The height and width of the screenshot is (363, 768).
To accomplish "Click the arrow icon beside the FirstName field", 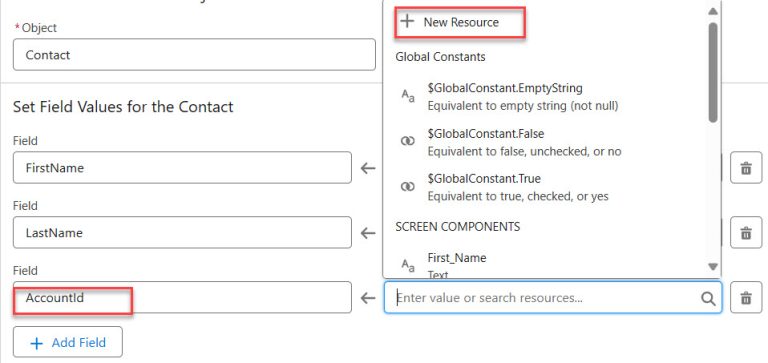I will (368, 169).
